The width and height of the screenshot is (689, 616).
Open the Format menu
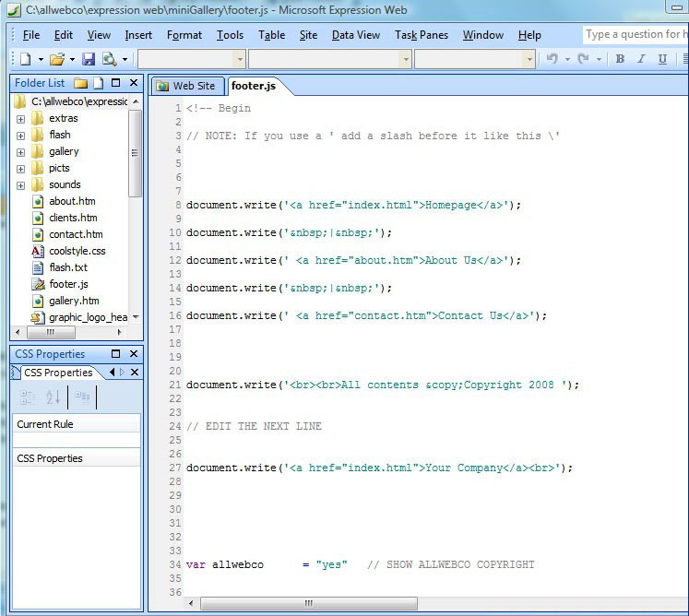click(184, 35)
